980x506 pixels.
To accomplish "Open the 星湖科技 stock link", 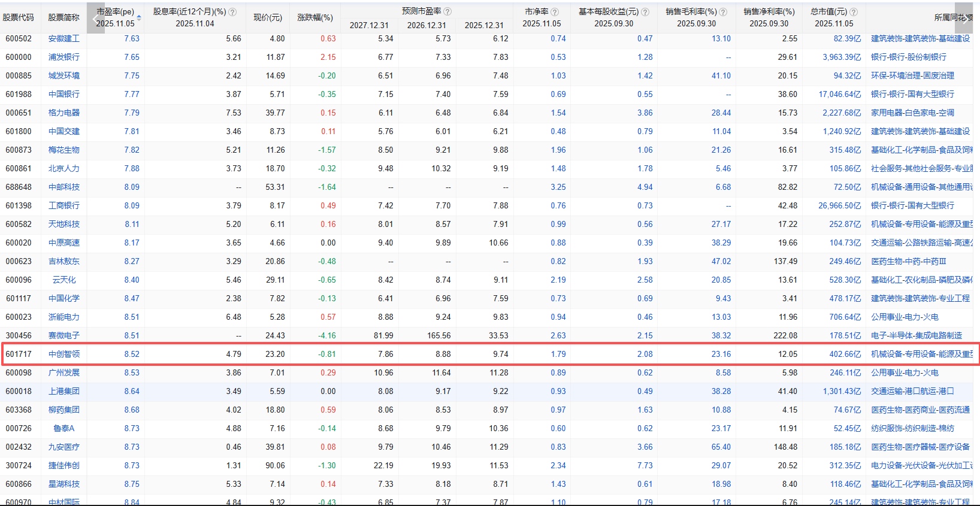I will [x=64, y=484].
